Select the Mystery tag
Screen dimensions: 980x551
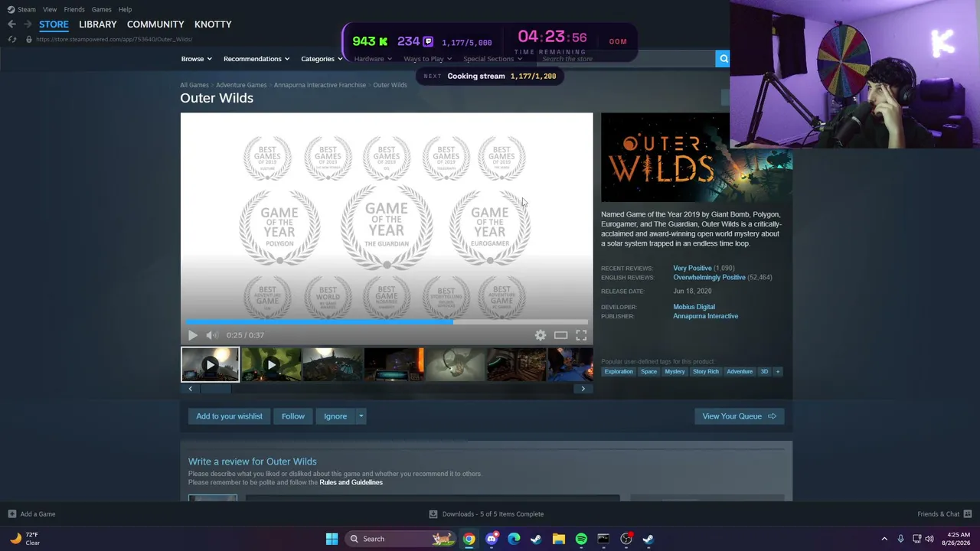click(x=675, y=372)
